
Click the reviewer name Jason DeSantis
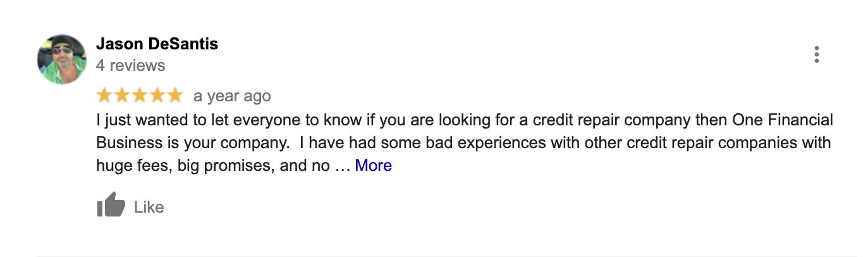[157, 44]
